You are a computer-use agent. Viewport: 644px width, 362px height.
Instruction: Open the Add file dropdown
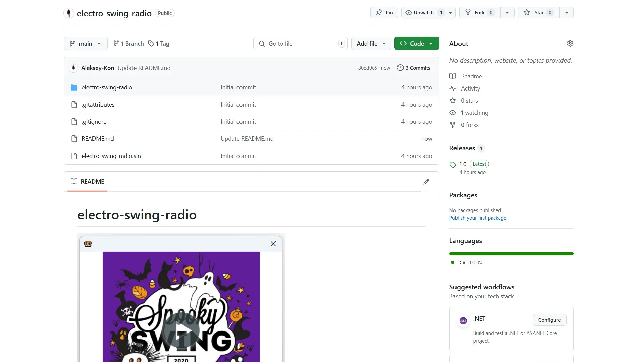tap(371, 43)
